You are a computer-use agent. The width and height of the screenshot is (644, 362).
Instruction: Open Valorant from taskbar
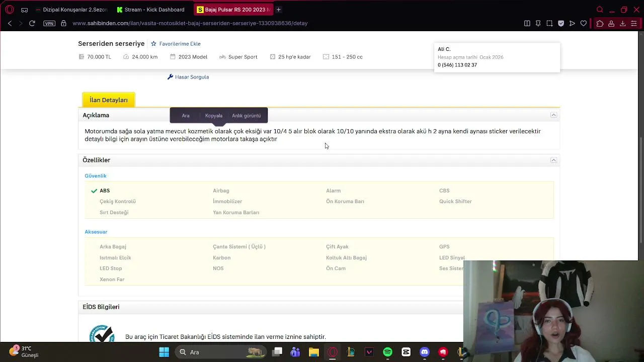369,352
